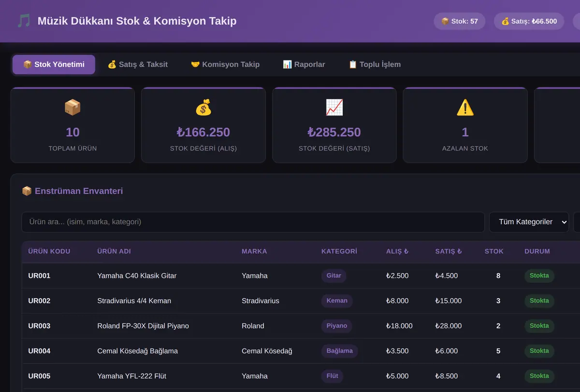Click the warning icon on Azalan Stok card
The image size is (580, 392).
click(x=465, y=107)
